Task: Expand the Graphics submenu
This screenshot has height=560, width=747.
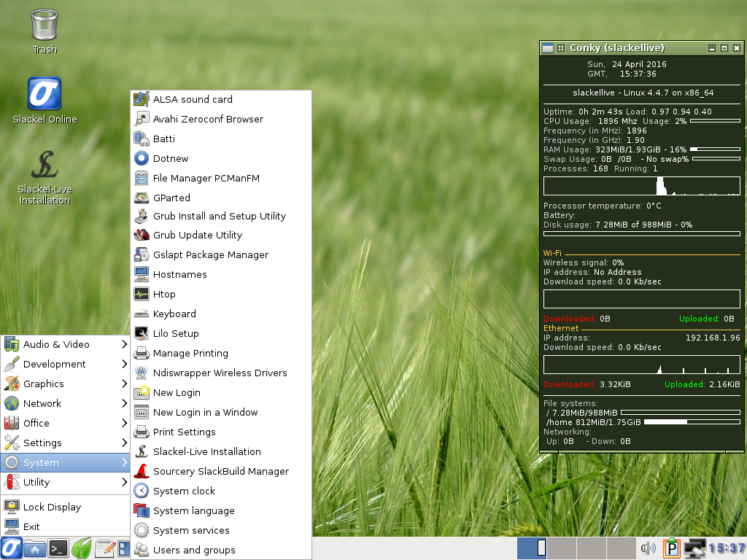Action: 65,384
